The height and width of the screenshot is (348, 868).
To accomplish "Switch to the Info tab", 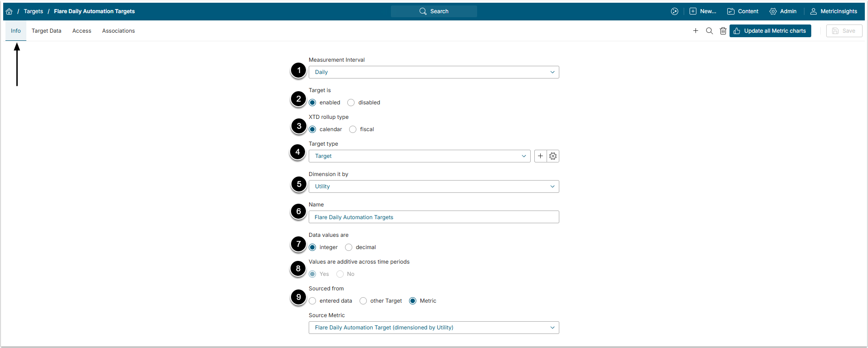I will pos(16,31).
